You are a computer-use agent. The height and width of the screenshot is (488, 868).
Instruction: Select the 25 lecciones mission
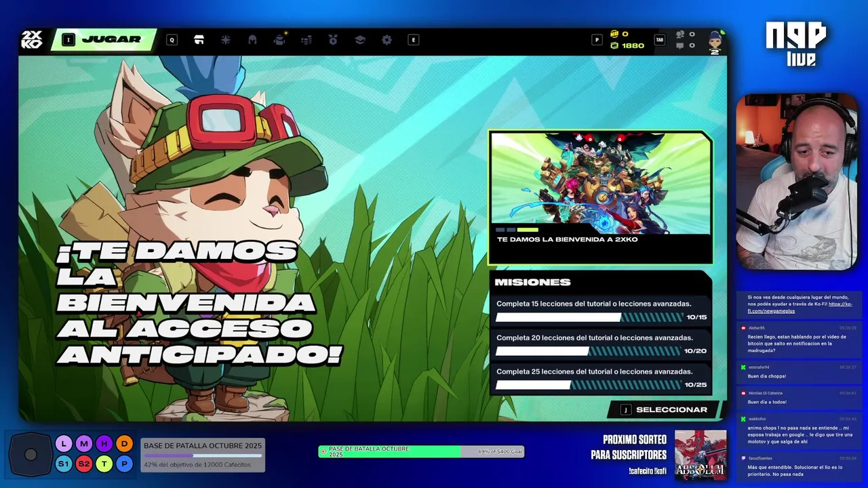coord(601,378)
